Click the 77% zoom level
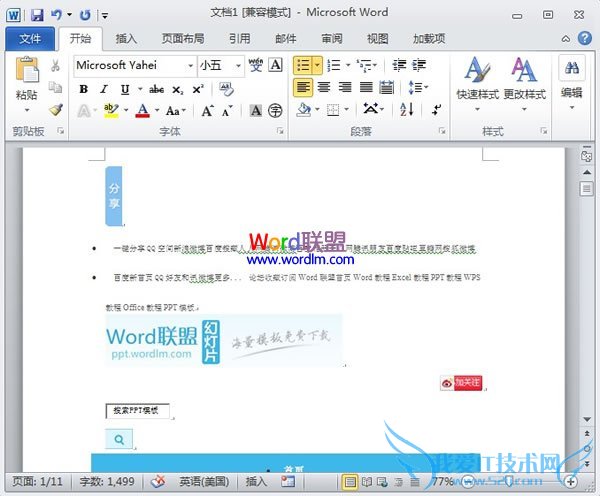Screen dimensions: 600x496 coord(442,481)
